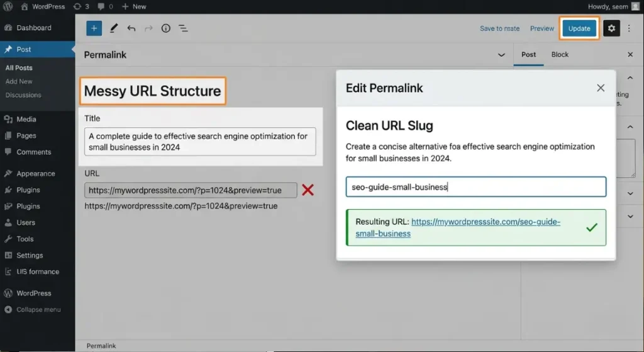Viewport: 644px width, 352px height.
Task: Select the edit pencil tool
Action: [114, 28]
